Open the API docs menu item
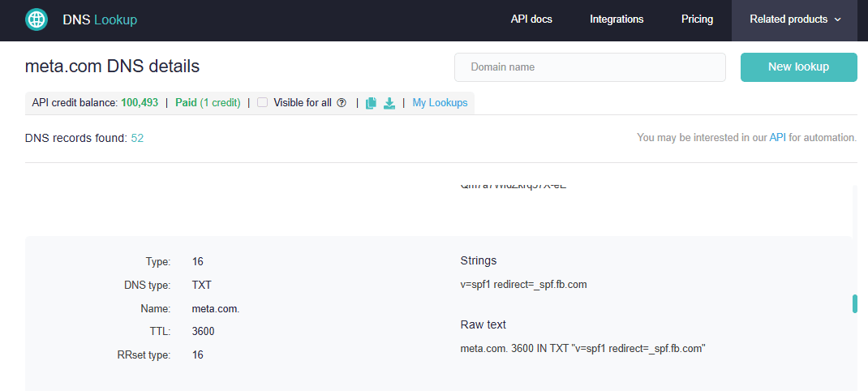This screenshot has height=391, width=868. click(531, 19)
